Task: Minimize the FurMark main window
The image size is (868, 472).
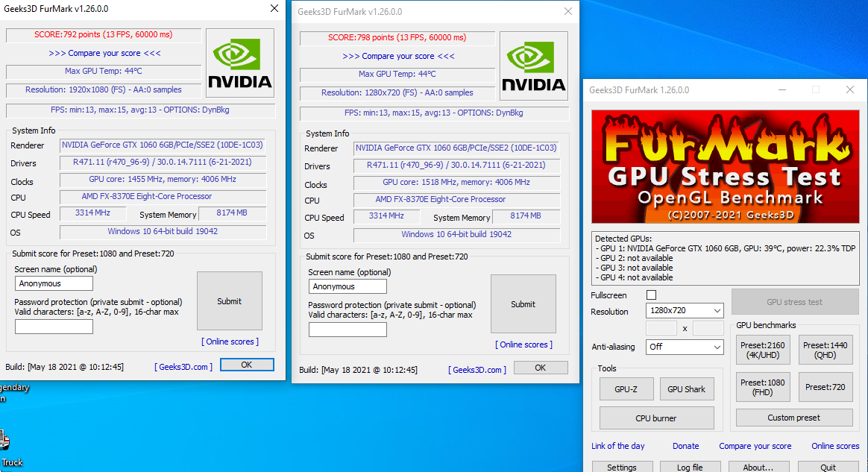Action: (x=782, y=89)
